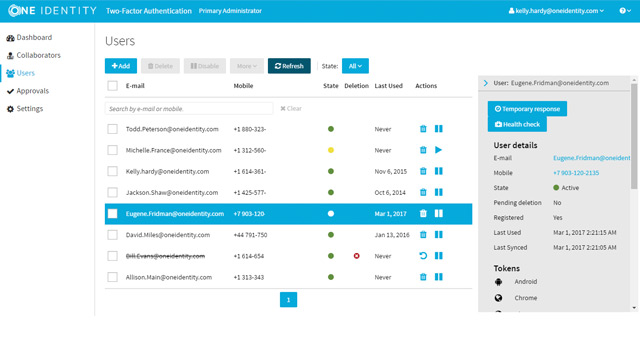The width and height of the screenshot is (640, 360).
Task: Sort by E-mail column header
Action: tap(135, 86)
